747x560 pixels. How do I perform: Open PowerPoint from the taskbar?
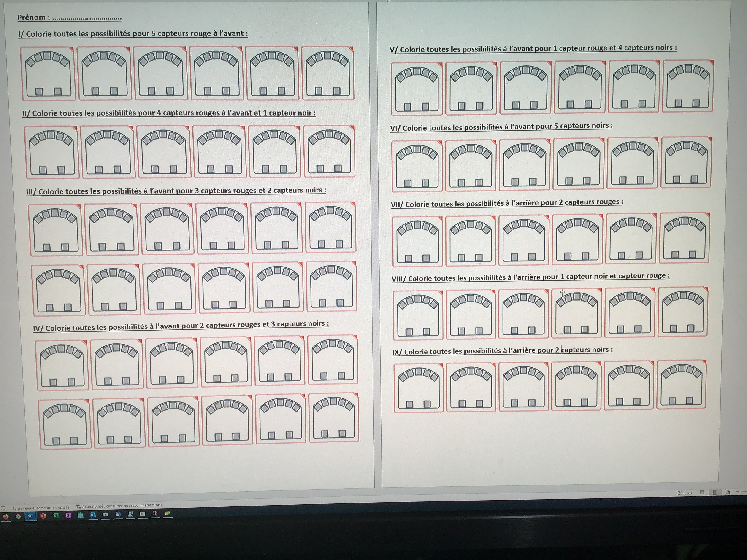[43, 516]
